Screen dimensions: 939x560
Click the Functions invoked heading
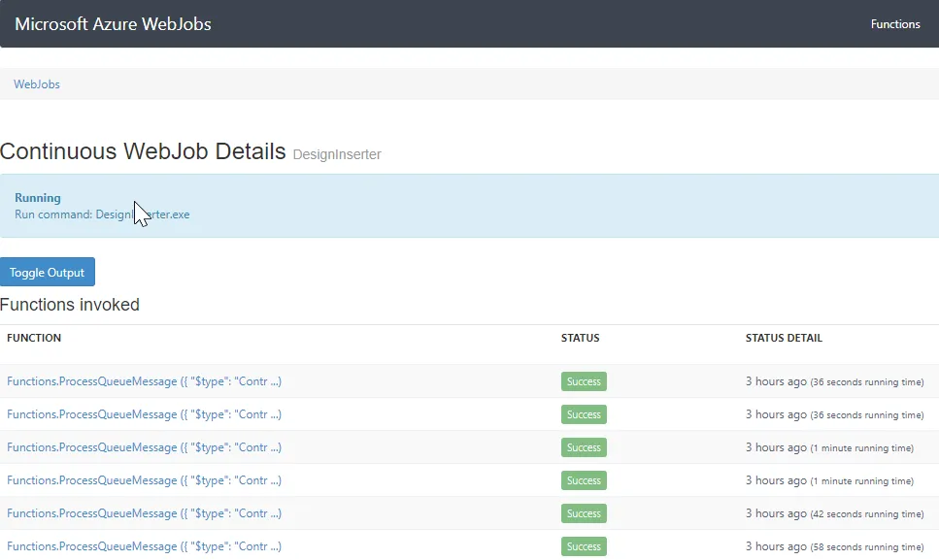[70, 305]
